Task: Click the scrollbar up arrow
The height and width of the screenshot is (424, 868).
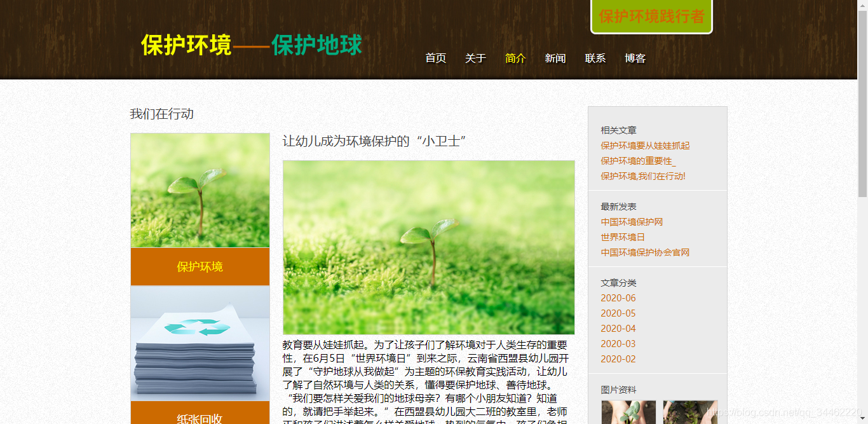Action: 863,5
